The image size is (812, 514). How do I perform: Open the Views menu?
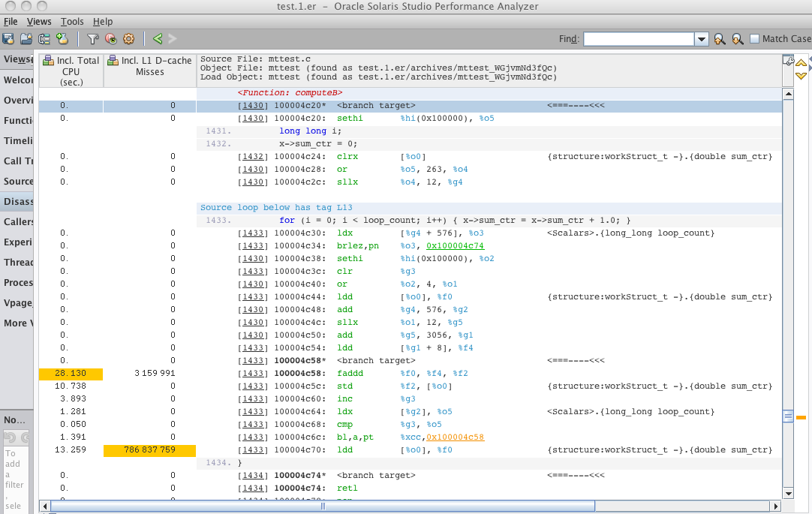pos(39,22)
